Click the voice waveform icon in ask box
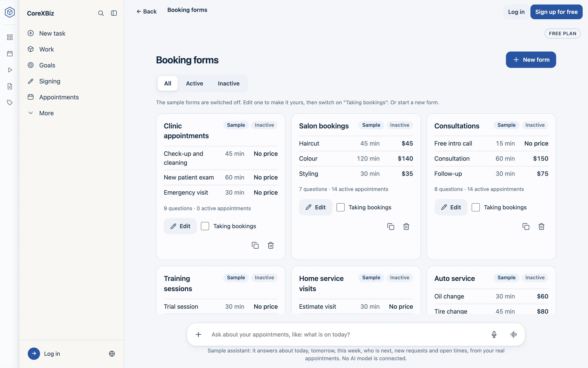This screenshot has height=368, width=588. pos(514,334)
